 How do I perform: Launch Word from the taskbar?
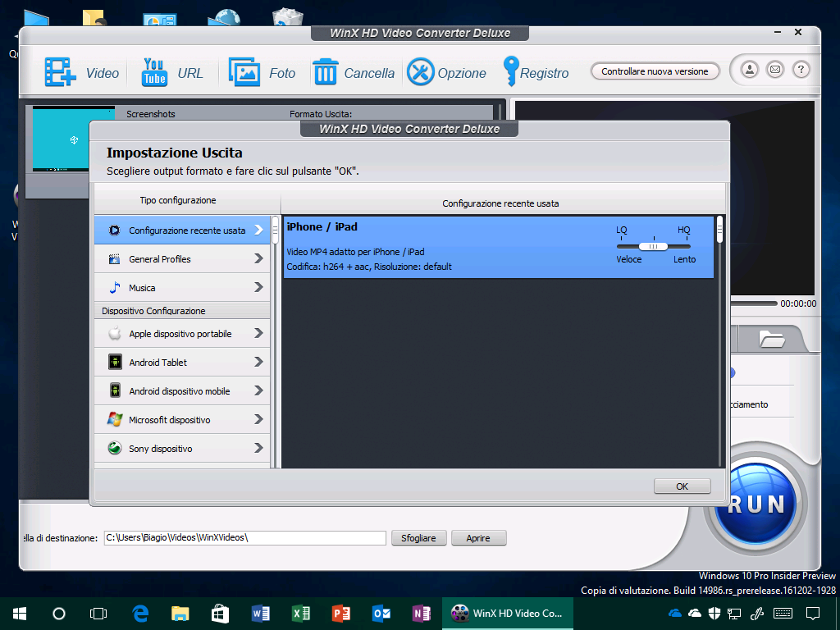(x=260, y=614)
